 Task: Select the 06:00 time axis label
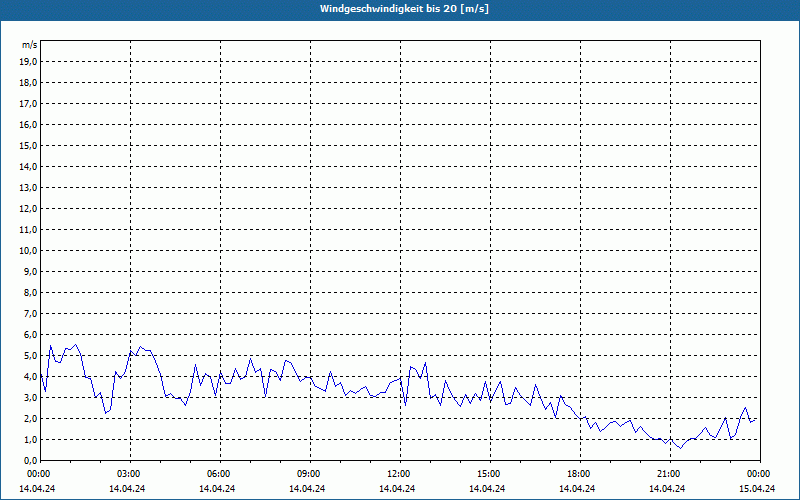click(219, 474)
